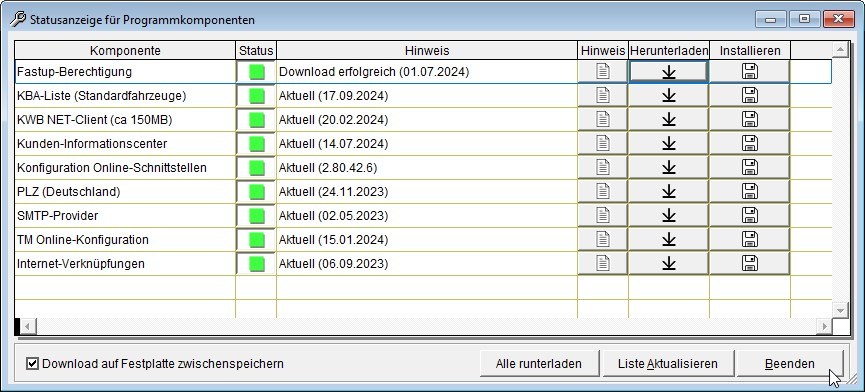865x392 pixels.
Task: Click green status indicator for SMTP-Provider
Action: 257,216
